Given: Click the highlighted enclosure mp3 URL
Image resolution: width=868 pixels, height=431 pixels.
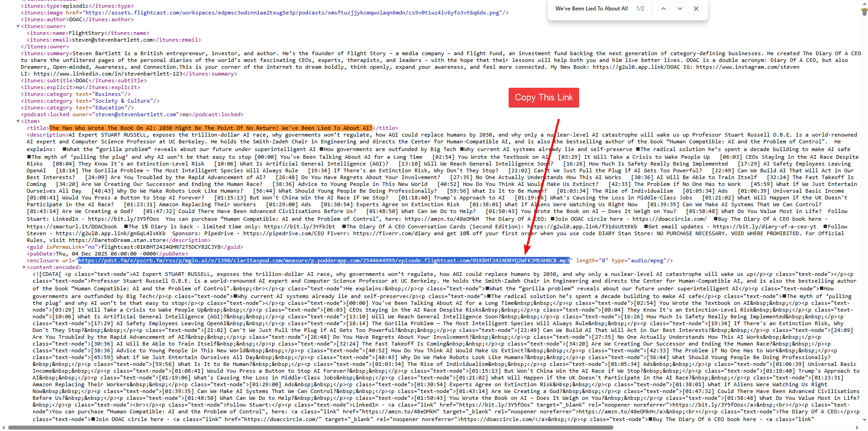Looking at the screenshot, I should (x=323, y=260).
